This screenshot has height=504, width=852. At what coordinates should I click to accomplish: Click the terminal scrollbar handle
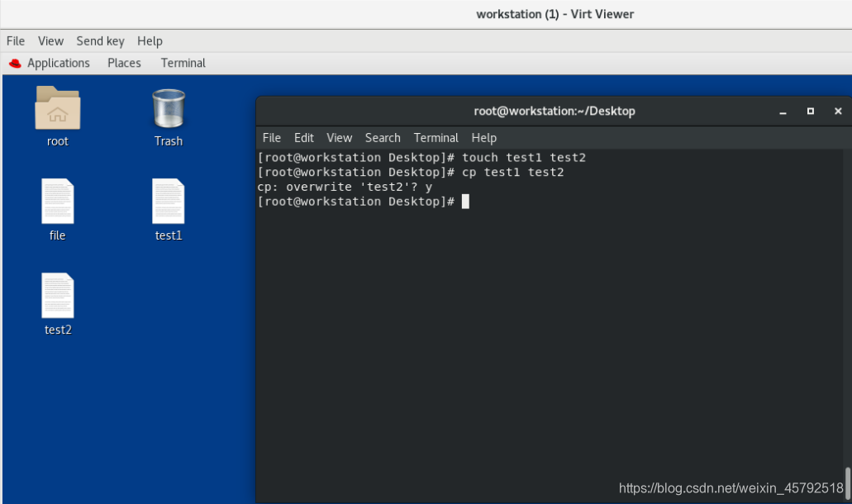click(x=848, y=483)
